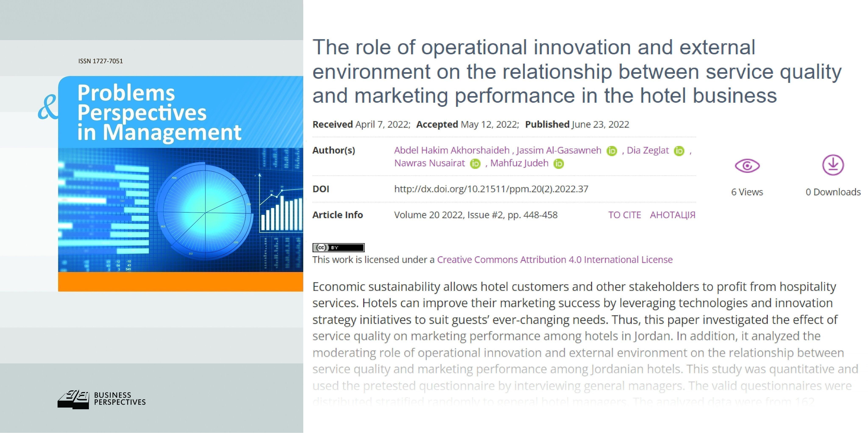
Task: Open author Jassim Al-Gasawneh's profile link
Action: pyautogui.click(x=559, y=150)
